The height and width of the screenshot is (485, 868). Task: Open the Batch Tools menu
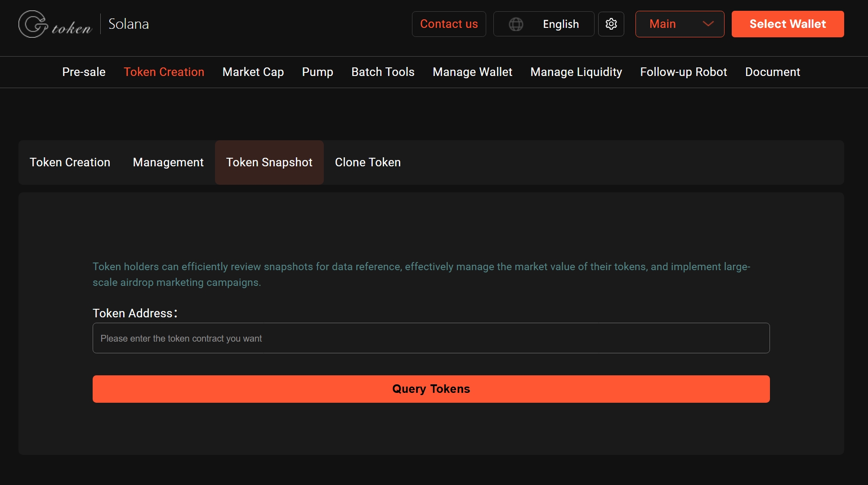click(x=382, y=72)
